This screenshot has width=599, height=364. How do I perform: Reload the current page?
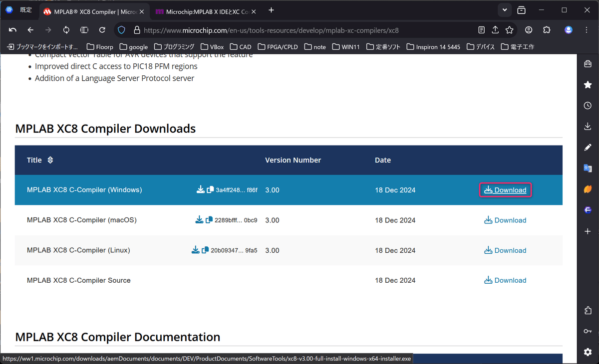(x=102, y=30)
